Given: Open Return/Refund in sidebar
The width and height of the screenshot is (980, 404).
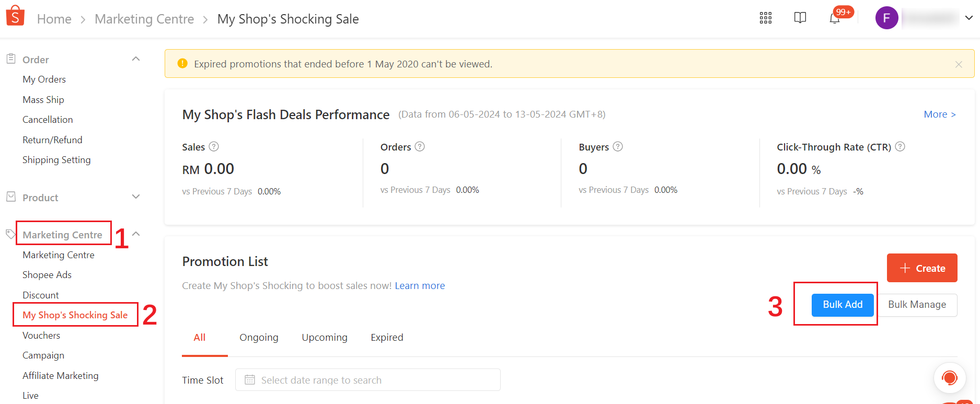Looking at the screenshot, I should pos(52,140).
